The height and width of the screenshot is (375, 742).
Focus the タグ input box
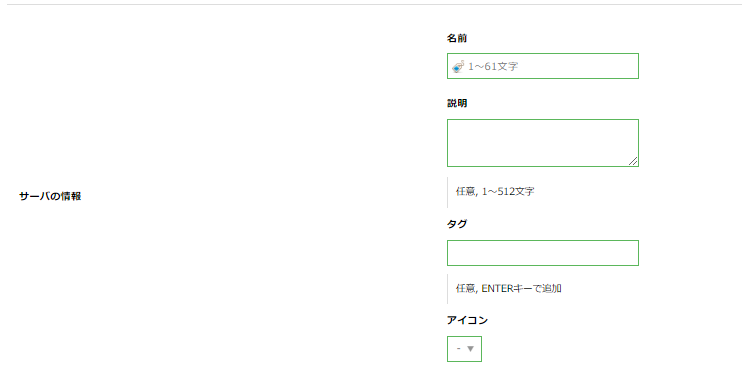[543, 253]
